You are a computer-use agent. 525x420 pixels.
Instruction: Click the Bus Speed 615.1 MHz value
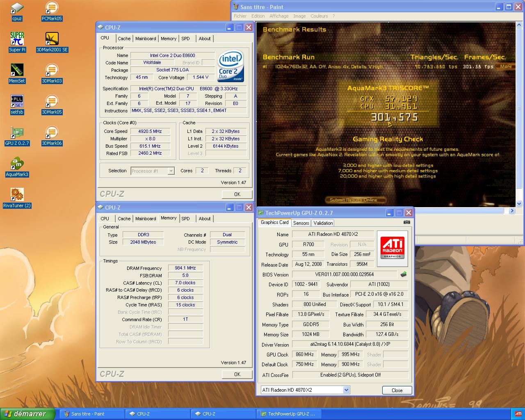pyautogui.click(x=150, y=146)
